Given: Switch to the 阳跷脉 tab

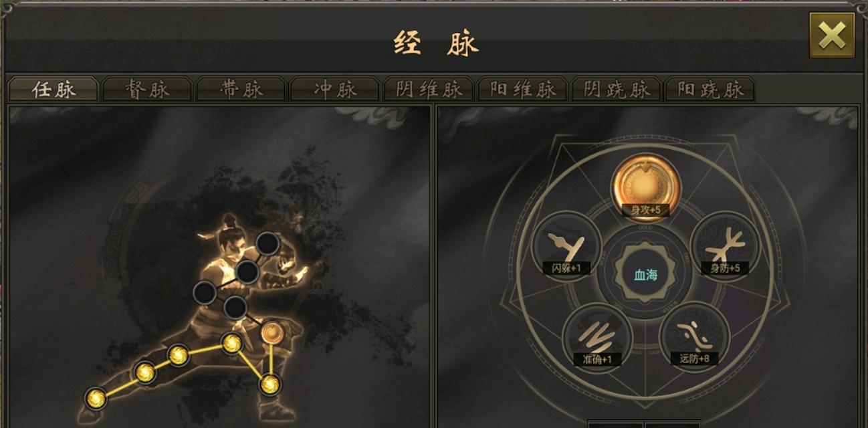Looking at the screenshot, I should (710, 90).
